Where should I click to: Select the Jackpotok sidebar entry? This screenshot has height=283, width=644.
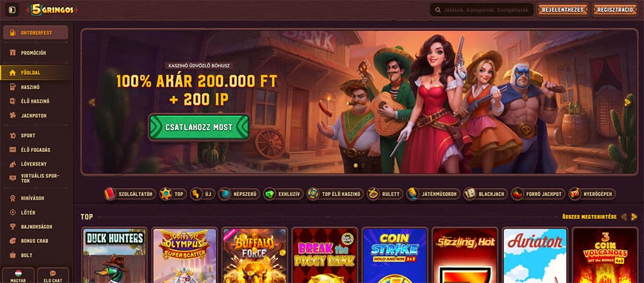(x=35, y=116)
